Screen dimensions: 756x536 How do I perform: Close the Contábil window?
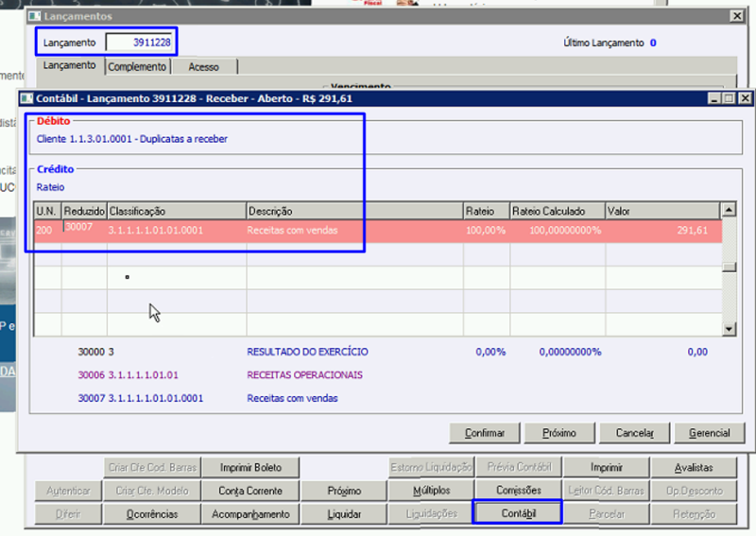pyautogui.click(x=746, y=98)
